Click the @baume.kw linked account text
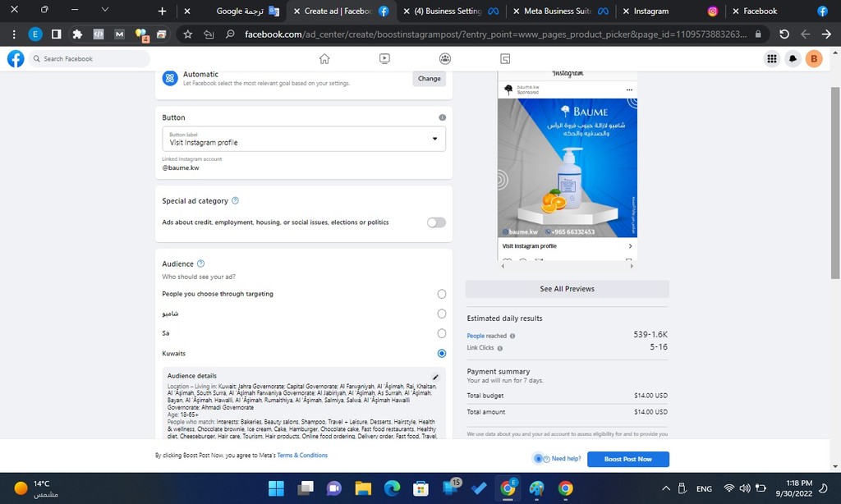The height and width of the screenshot is (504, 841). coord(180,167)
